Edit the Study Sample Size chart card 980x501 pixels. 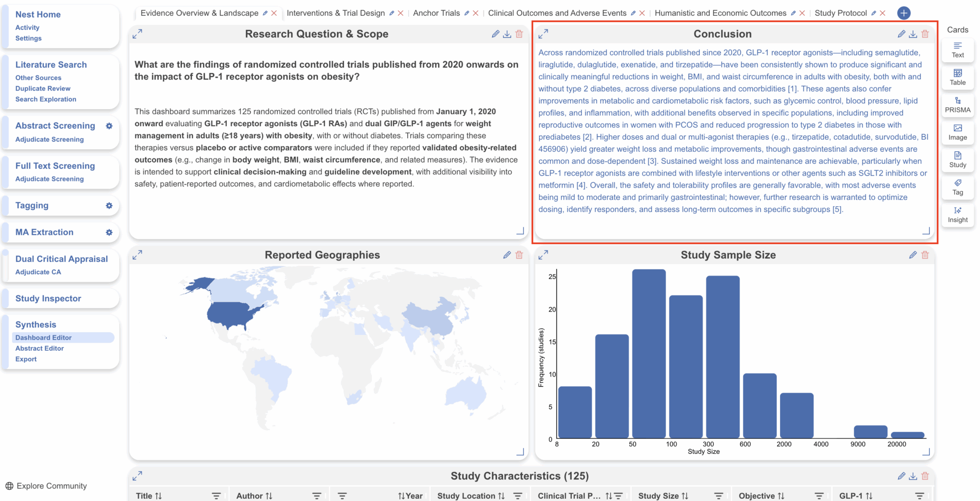click(x=913, y=255)
